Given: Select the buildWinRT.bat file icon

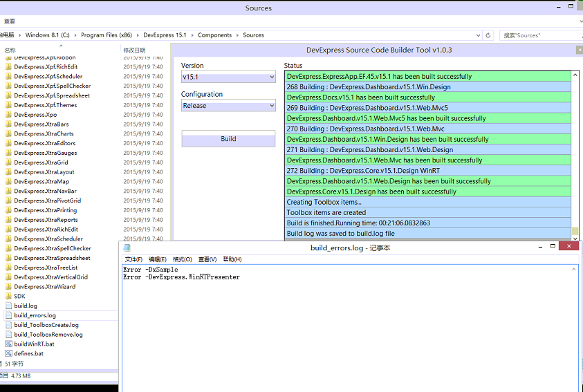Looking at the screenshot, I should point(8,344).
